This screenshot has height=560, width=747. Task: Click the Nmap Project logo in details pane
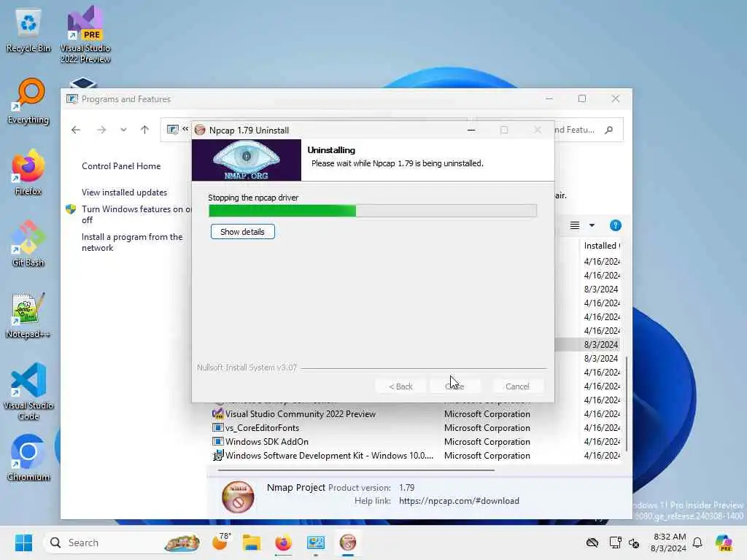pos(237,497)
